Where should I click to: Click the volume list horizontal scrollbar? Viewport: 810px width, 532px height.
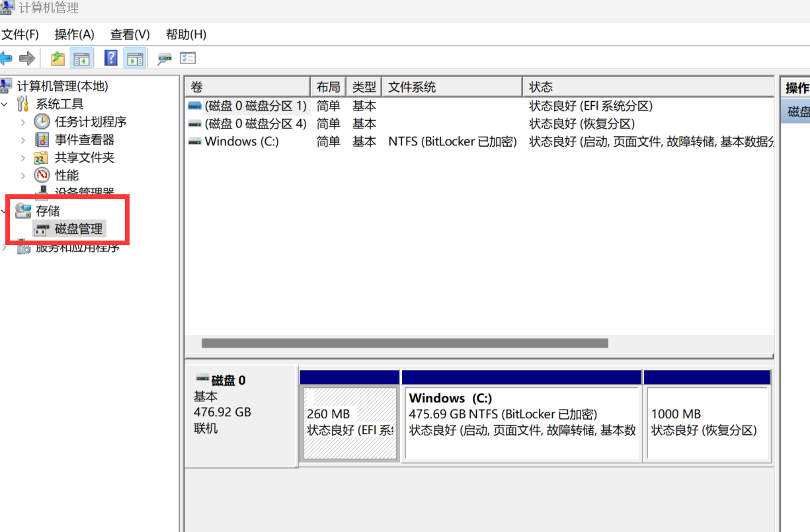(405, 343)
